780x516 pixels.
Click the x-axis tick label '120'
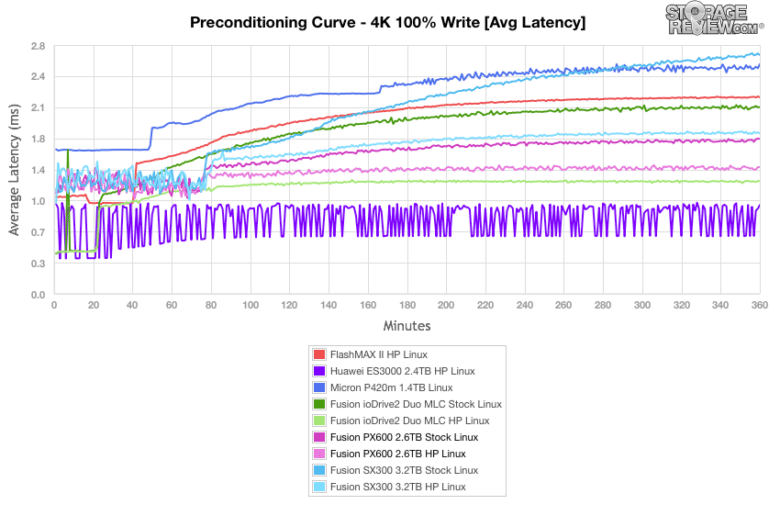[x=289, y=305]
